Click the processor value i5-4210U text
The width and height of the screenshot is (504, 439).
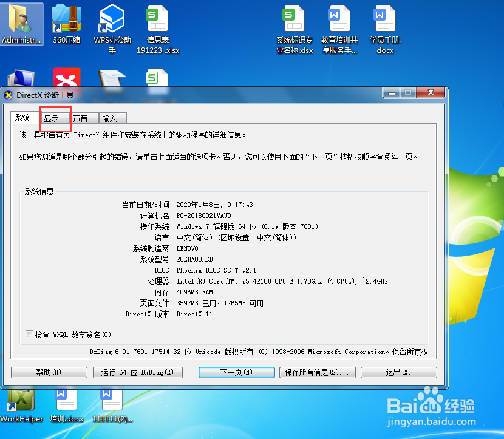[282, 281]
